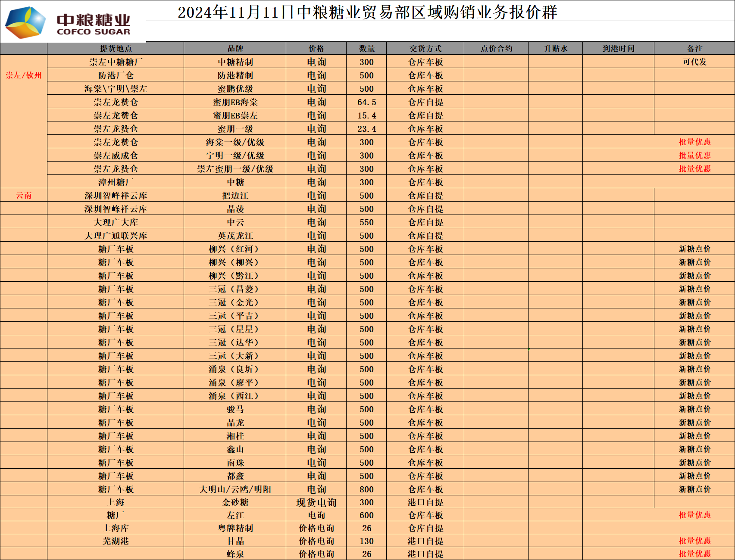Screen dimensions: 735x560
Task: Select the 都鑫 brand cell
Action: [x=235, y=476]
